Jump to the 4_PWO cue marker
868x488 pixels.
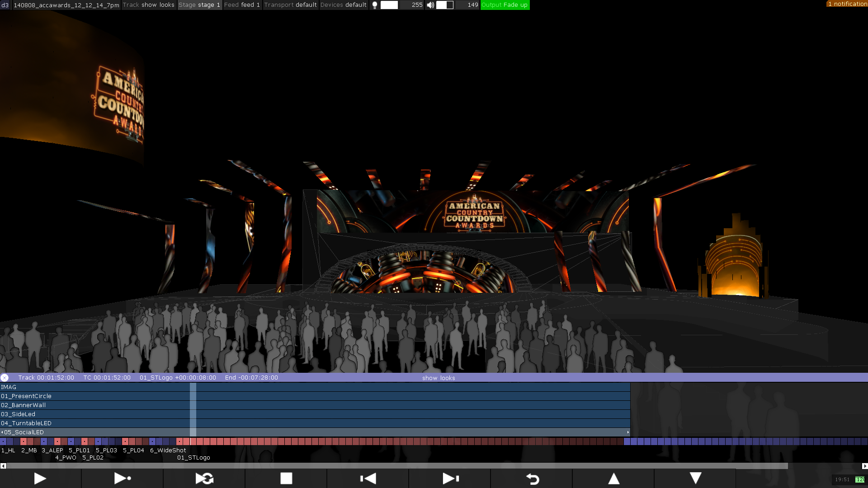tap(66, 458)
